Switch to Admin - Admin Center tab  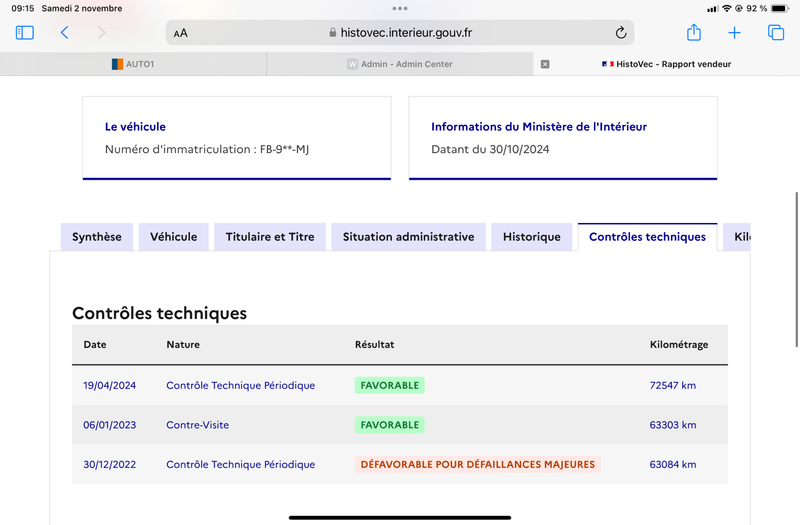click(400, 64)
